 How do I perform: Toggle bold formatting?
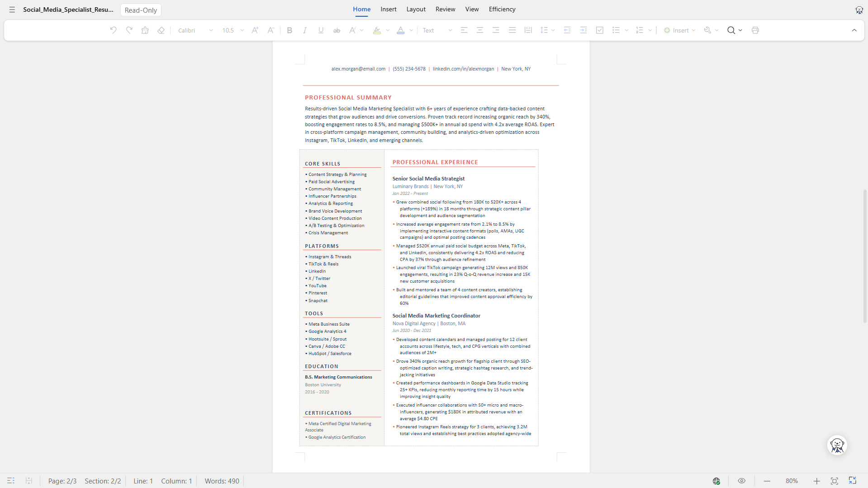pos(289,30)
